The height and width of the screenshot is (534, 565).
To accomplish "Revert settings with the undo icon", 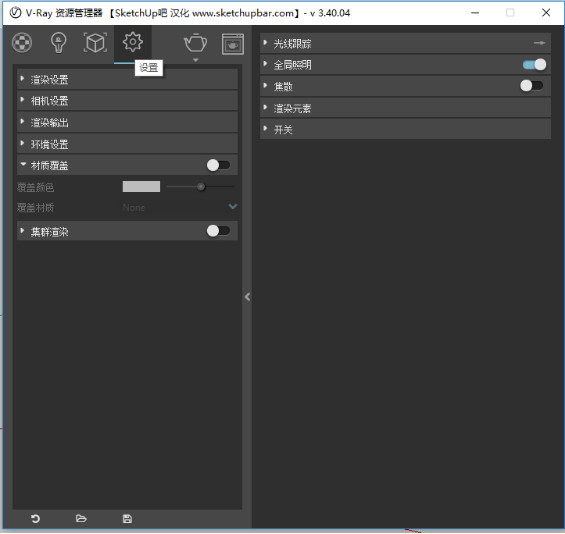I will pos(35,519).
